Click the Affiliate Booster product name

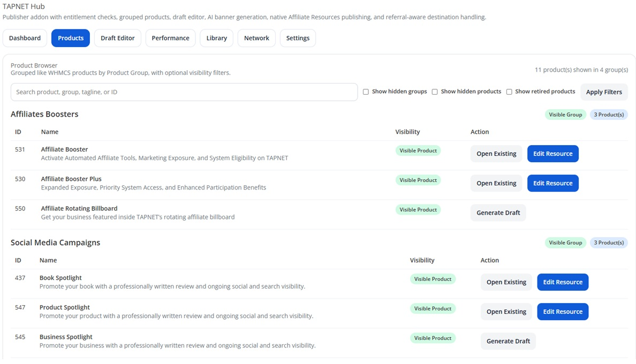(64, 149)
